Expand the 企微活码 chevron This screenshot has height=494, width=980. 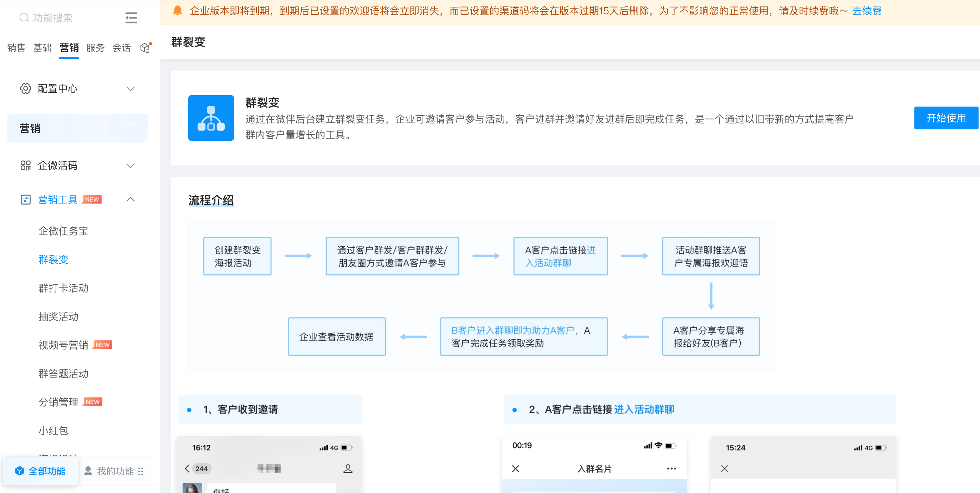click(131, 165)
